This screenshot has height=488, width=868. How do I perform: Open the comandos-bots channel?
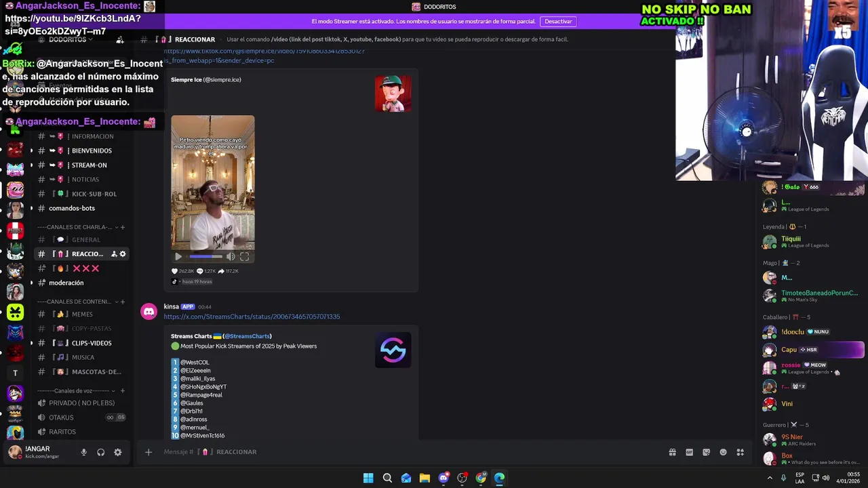click(x=81, y=208)
